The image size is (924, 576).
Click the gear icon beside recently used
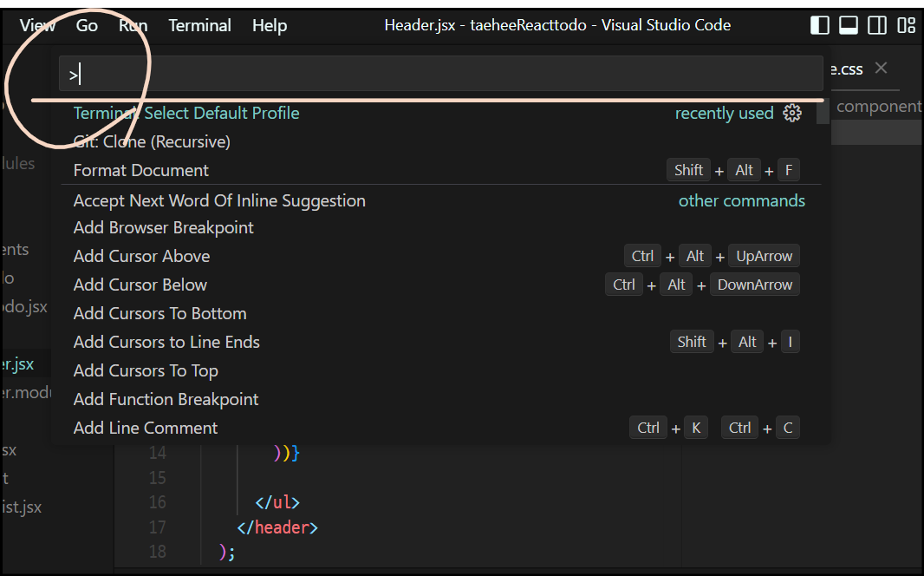(x=792, y=113)
